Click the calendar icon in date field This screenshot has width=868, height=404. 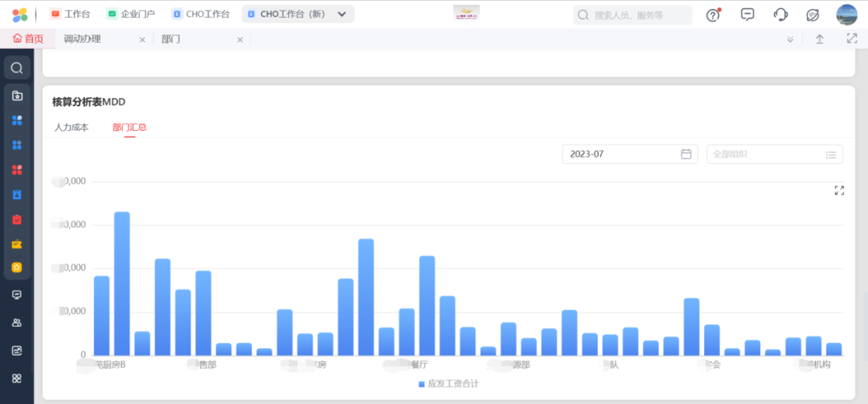pos(686,154)
